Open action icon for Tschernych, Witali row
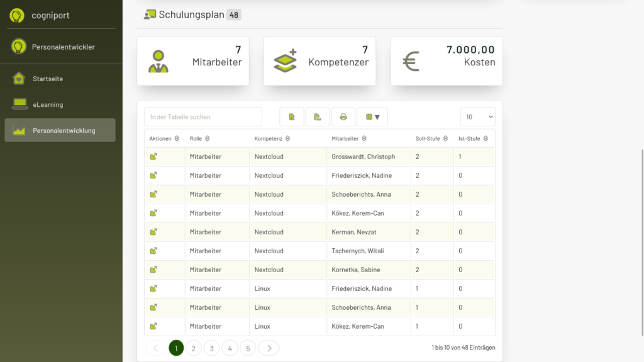Image resolution: width=644 pixels, height=362 pixels. [x=153, y=251]
